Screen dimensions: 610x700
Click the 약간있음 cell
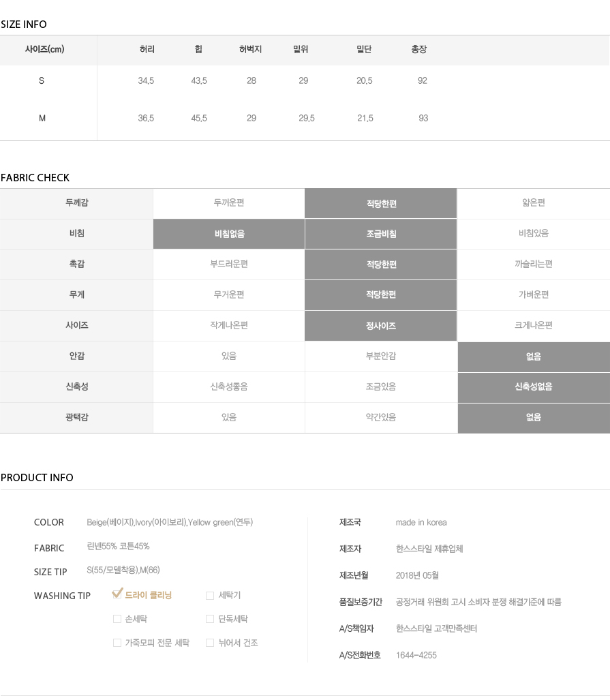point(381,417)
